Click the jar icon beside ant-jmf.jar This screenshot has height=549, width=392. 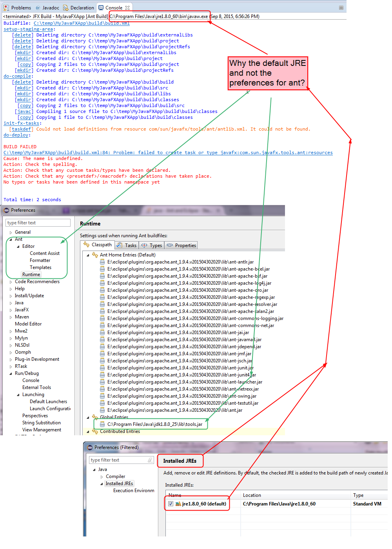click(102, 354)
